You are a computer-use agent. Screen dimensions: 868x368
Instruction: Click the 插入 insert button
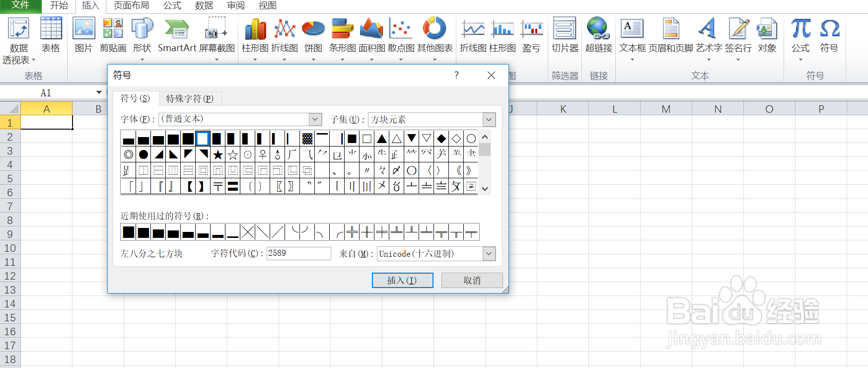(402, 280)
